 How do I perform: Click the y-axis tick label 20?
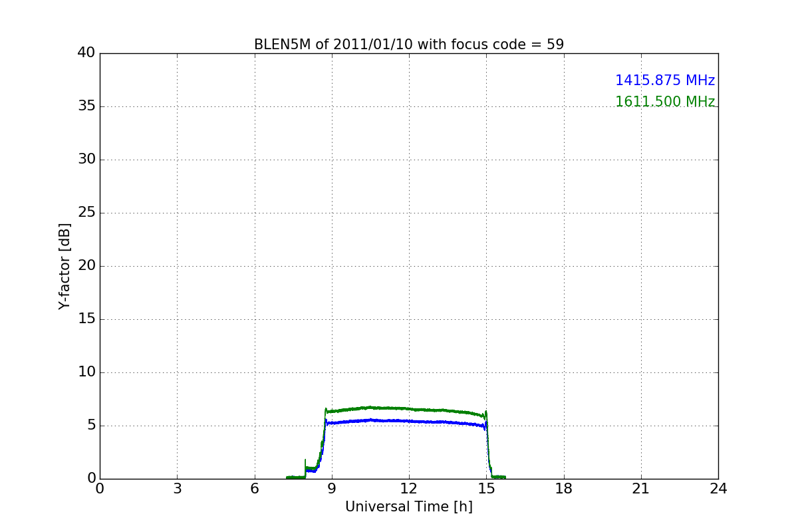pyautogui.click(x=86, y=266)
